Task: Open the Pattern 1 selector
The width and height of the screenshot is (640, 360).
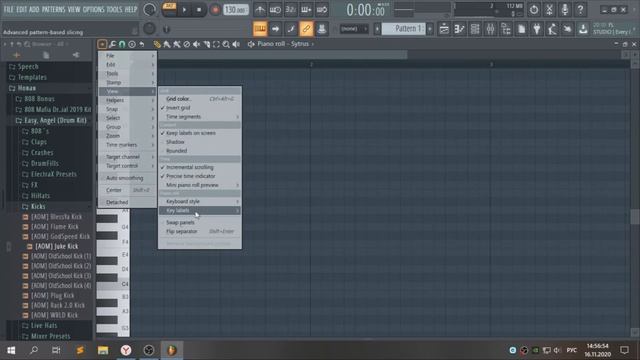Action: pyautogui.click(x=404, y=29)
